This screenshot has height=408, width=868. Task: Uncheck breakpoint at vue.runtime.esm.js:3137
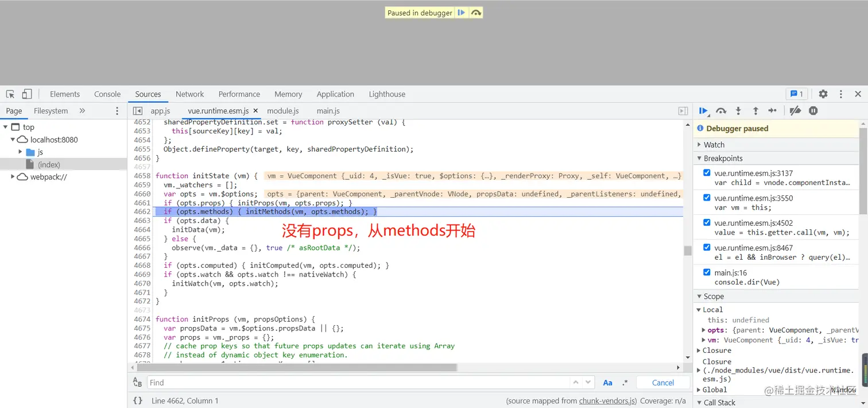pos(707,173)
